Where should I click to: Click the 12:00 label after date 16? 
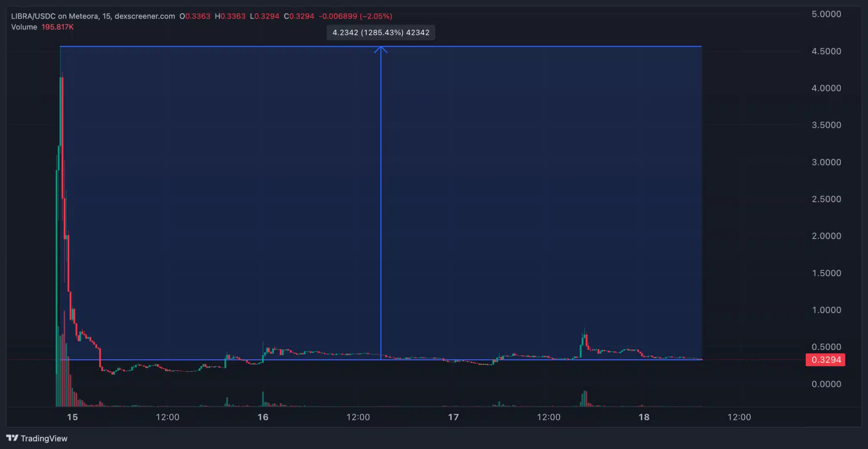pyautogui.click(x=358, y=417)
